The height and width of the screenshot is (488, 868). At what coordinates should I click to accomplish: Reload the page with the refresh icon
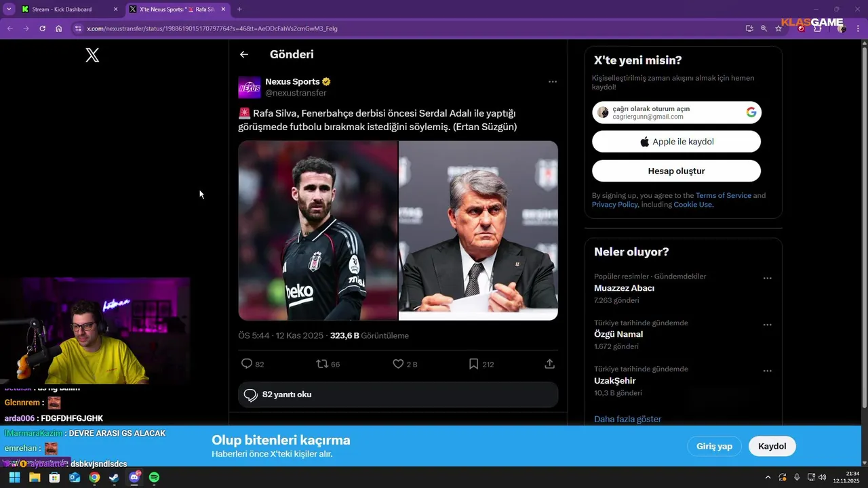[x=42, y=28]
